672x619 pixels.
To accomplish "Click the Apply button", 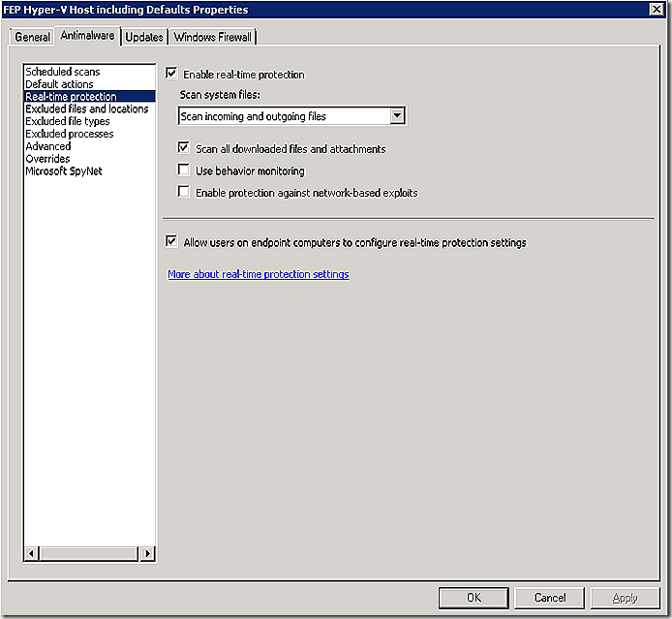I will (x=625, y=598).
